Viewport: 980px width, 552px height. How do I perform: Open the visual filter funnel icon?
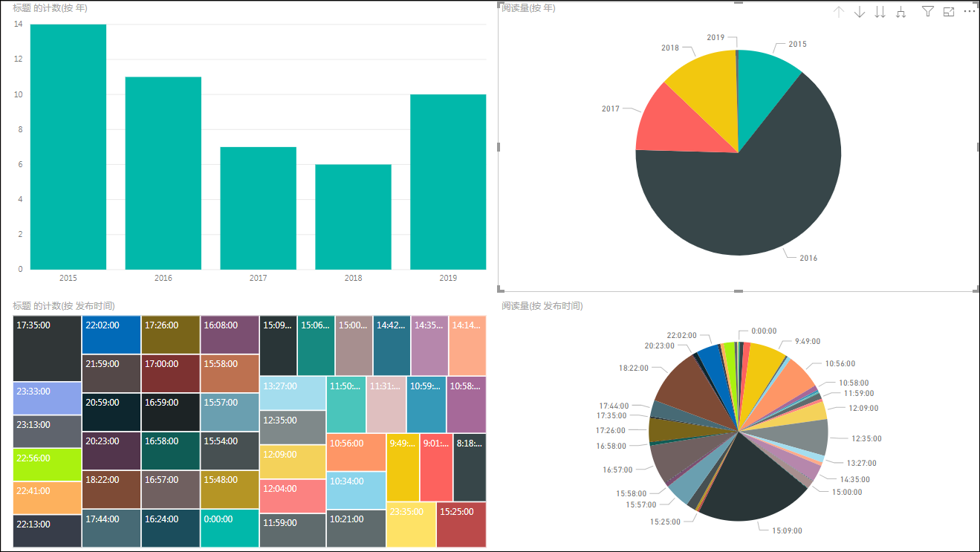928,11
